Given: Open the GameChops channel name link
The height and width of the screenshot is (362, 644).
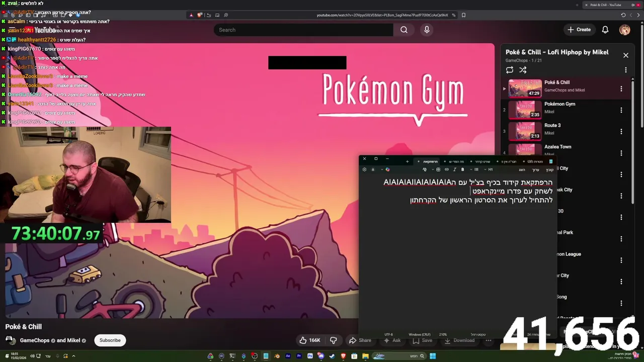Looking at the screenshot, I should [35, 340].
